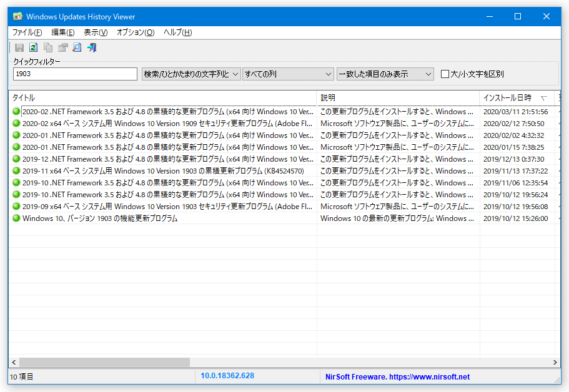Open the オプション(O) menu
The width and height of the screenshot is (569, 392).
[x=136, y=32]
